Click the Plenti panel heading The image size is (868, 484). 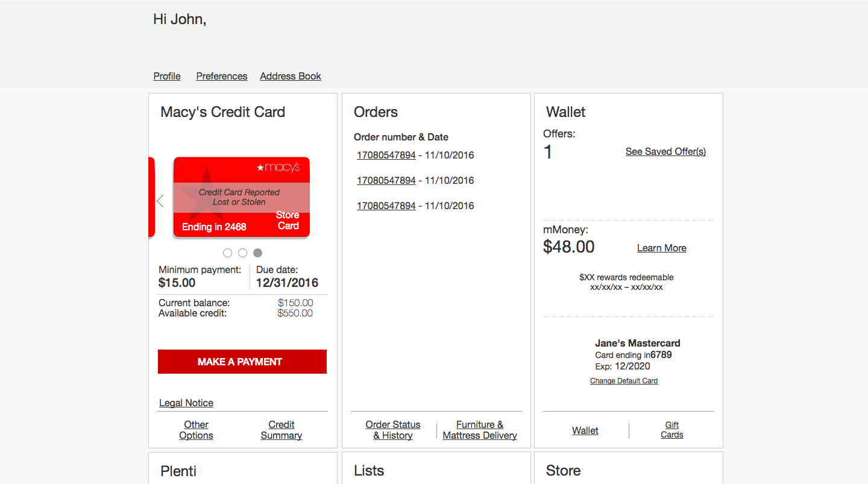[178, 471]
